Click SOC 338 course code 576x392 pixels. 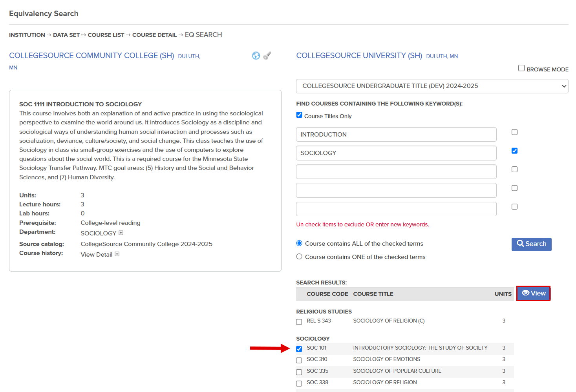317,383
